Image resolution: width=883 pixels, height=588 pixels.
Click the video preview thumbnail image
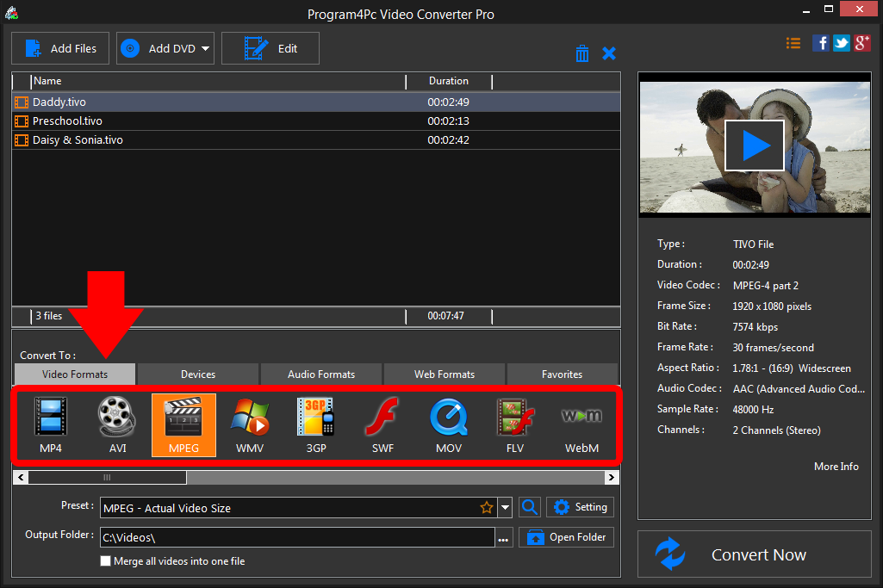tap(755, 147)
